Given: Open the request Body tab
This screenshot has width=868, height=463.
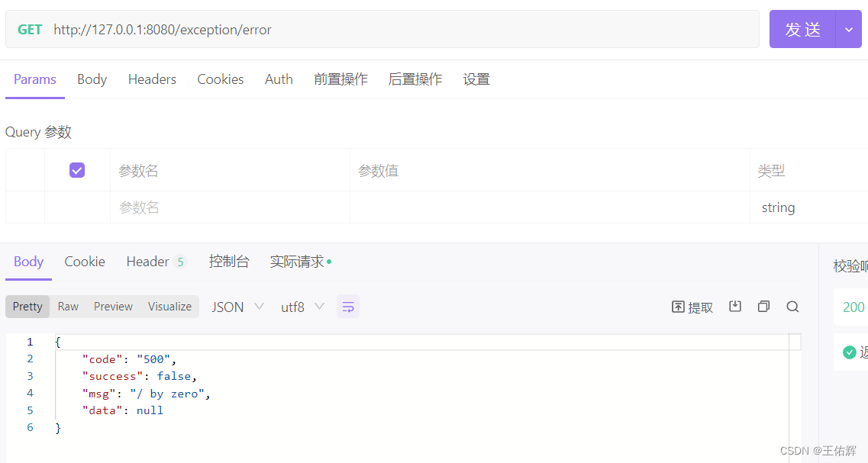Looking at the screenshot, I should pyautogui.click(x=92, y=79).
